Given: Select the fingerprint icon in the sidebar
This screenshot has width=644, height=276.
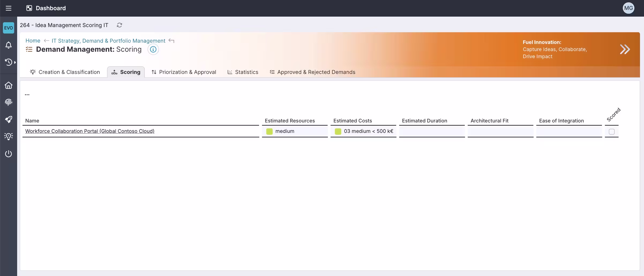Looking at the screenshot, I should pos(9,102).
